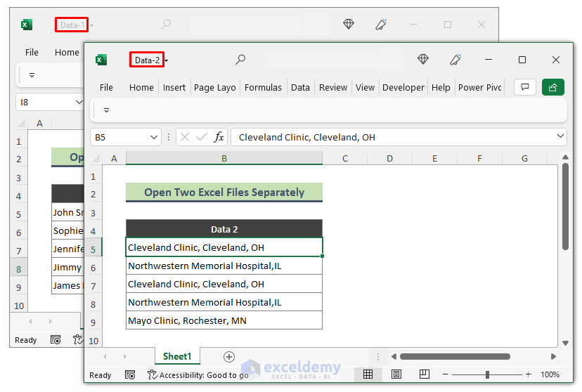Image resolution: width=582 pixels, height=392 pixels.
Task: Zoom out with minus button
Action: [x=446, y=374]
